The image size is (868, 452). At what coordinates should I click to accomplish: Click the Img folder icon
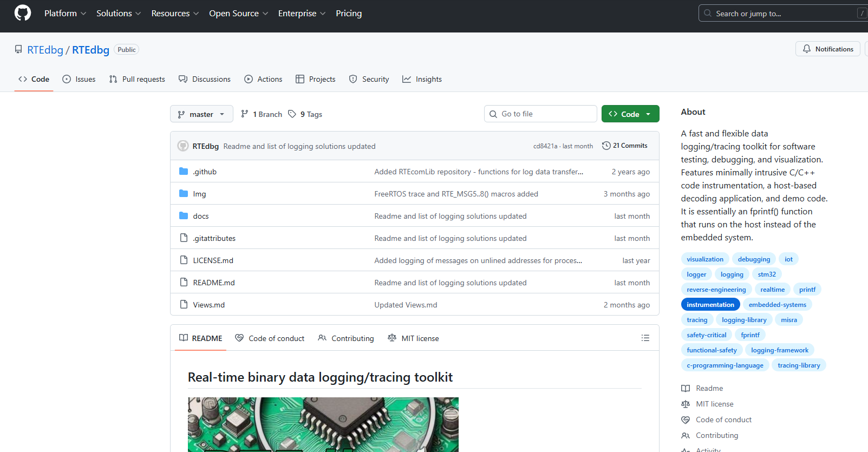click(184, 194)
